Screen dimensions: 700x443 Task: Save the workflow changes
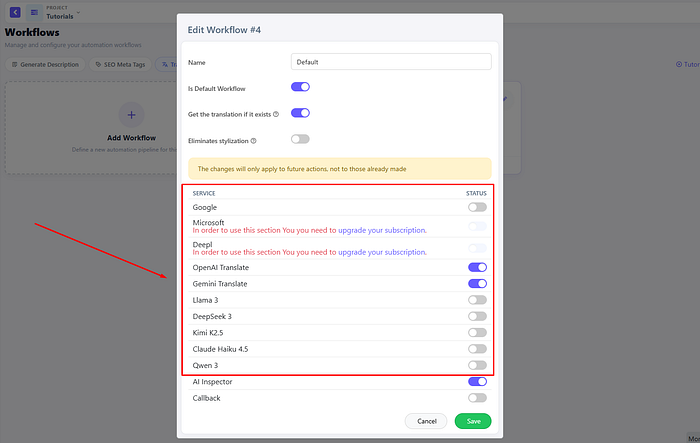(473, 421)
